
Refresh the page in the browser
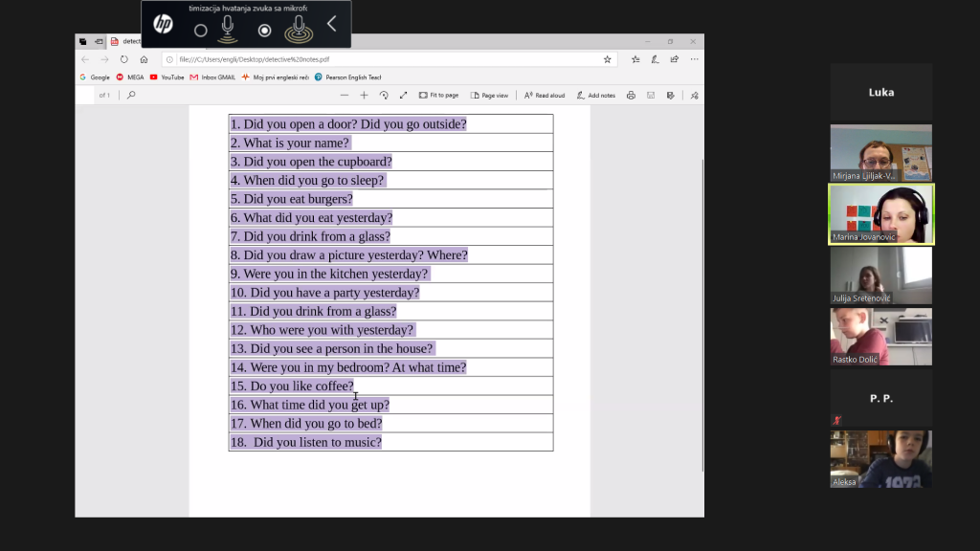click(x=123, y=59)
